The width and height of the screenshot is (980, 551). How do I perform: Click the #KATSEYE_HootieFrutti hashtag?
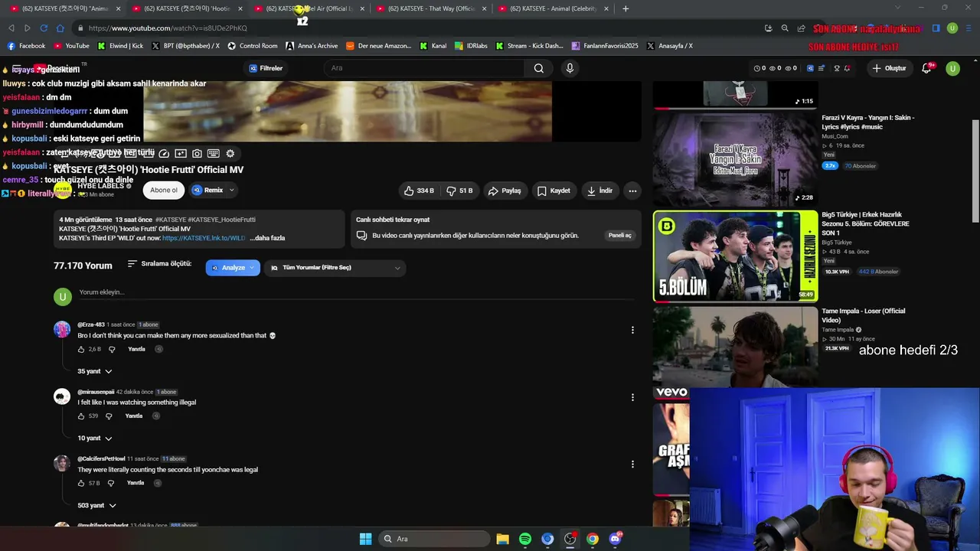click(x=221, y=220)
